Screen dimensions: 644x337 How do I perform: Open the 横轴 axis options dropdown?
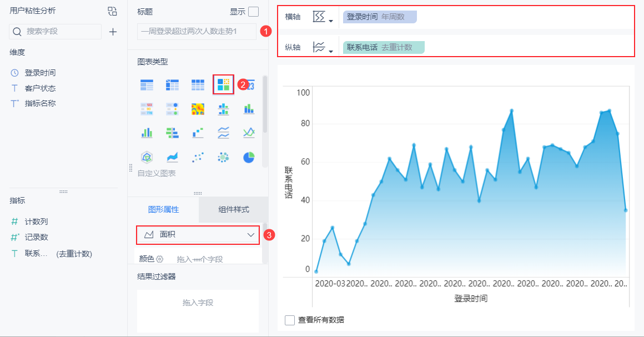[x=323, y=17]
